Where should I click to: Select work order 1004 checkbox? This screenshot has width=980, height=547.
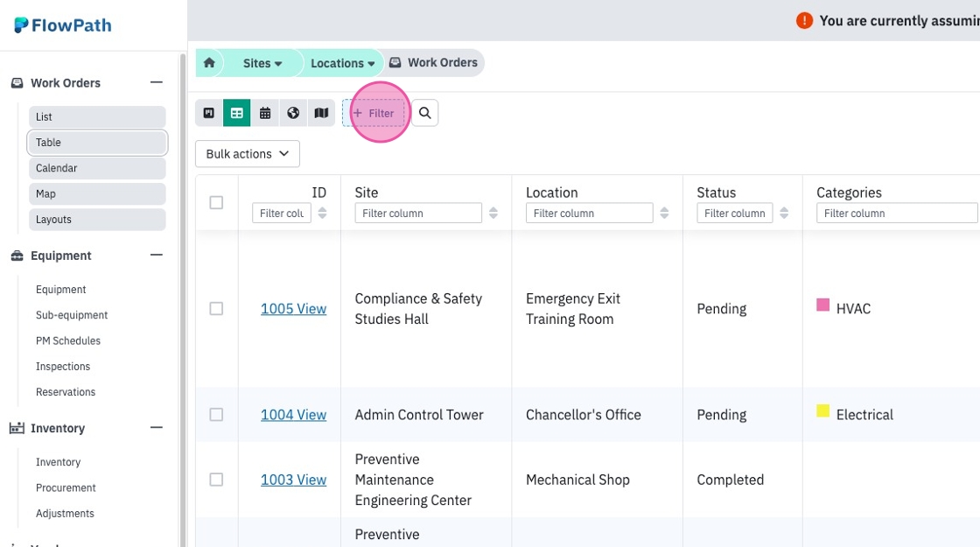pos(216,415)
